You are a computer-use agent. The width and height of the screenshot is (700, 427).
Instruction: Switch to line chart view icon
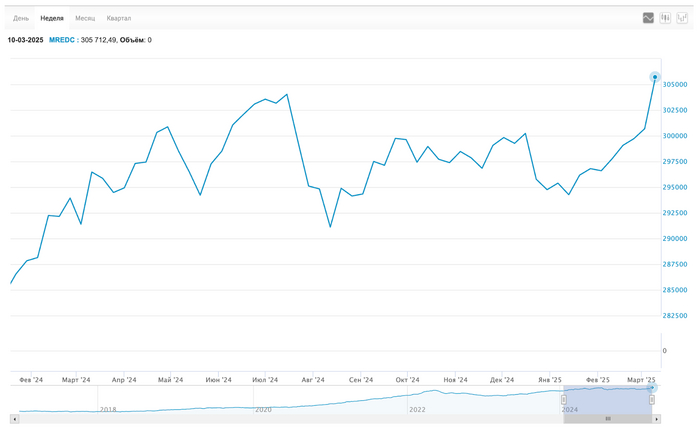click(648, 18)
